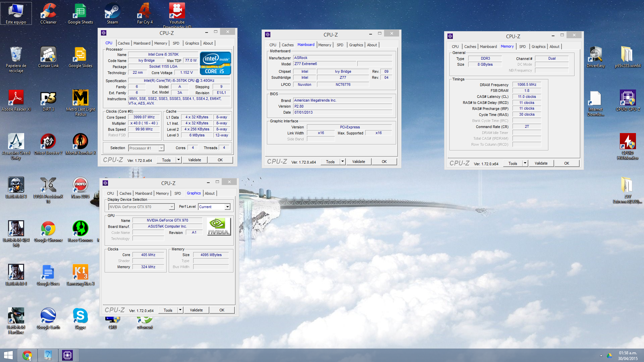Select the Corsair Link desktop icon

(x=48, y=57)
